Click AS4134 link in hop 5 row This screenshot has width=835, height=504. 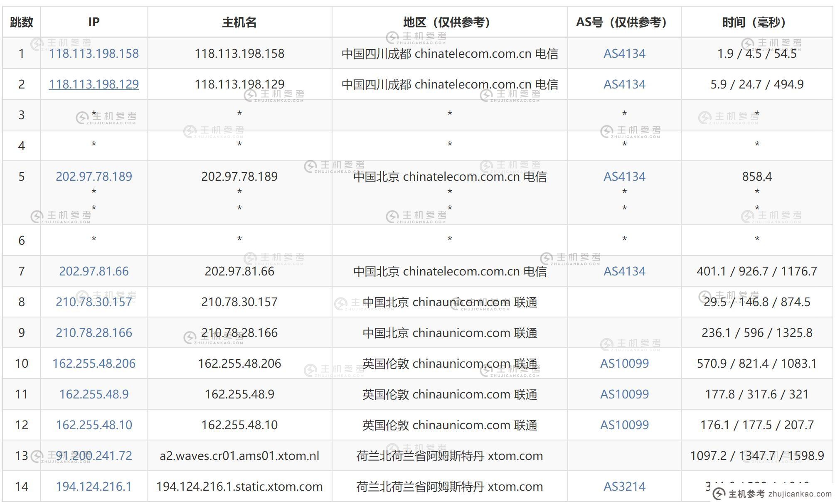pyautogui.click(x=624, y=177)
